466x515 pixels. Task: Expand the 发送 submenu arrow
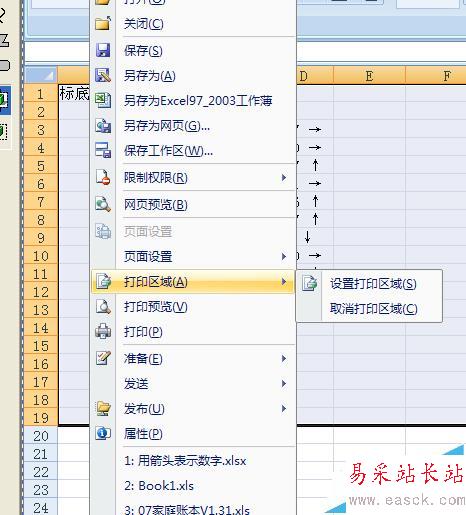[x=284, y=384]
